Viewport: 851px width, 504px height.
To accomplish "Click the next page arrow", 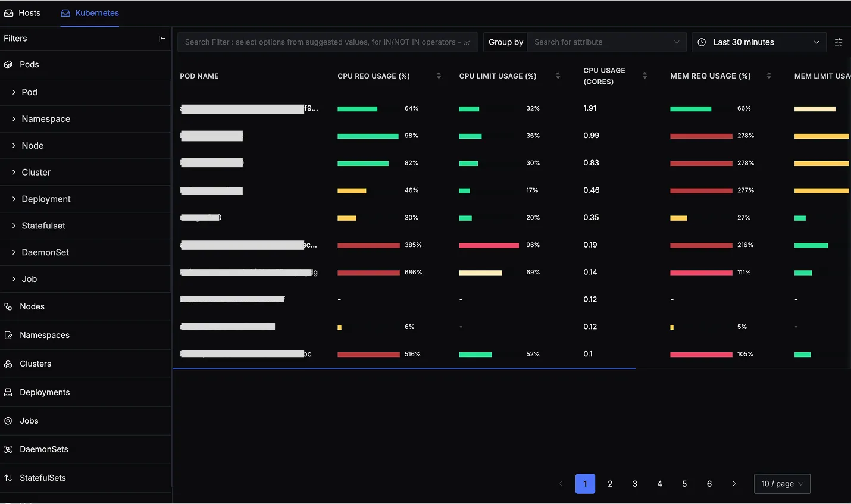I will tap(734, 484).
